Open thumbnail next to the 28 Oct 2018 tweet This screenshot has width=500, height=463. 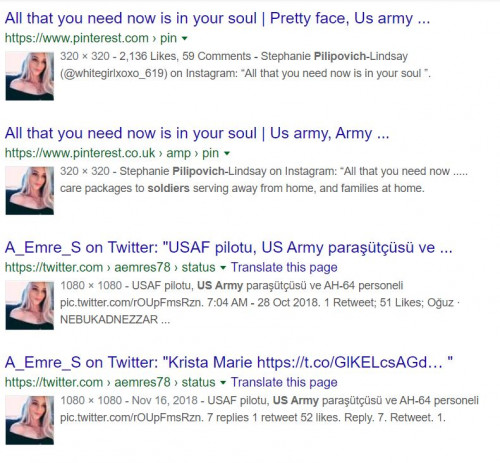[30, 305]
